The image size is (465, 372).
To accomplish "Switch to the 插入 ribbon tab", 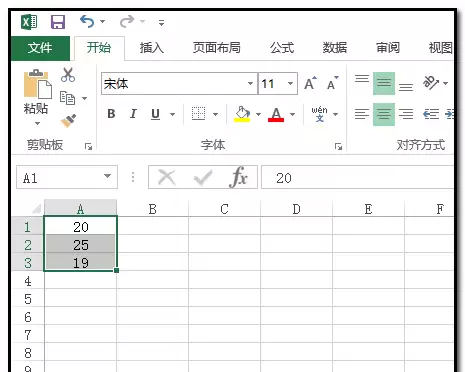I will 152,48.
